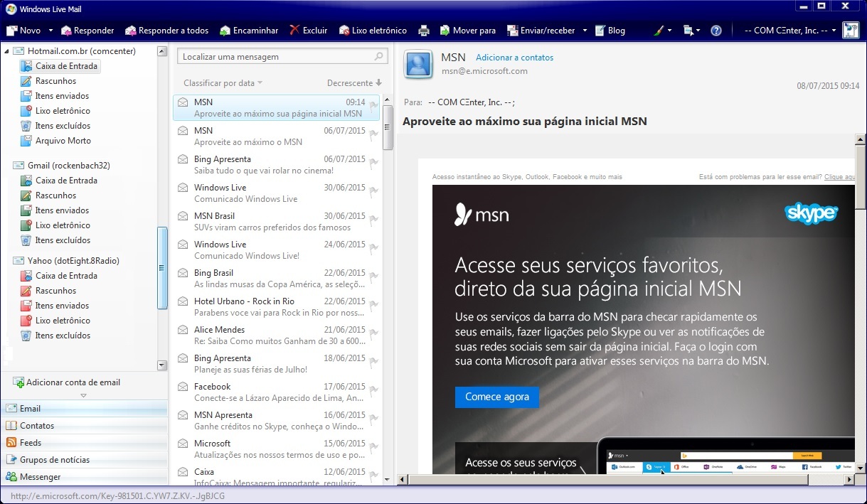
Task: Click the Novo new message icon
Action: [x=12, y=31]
